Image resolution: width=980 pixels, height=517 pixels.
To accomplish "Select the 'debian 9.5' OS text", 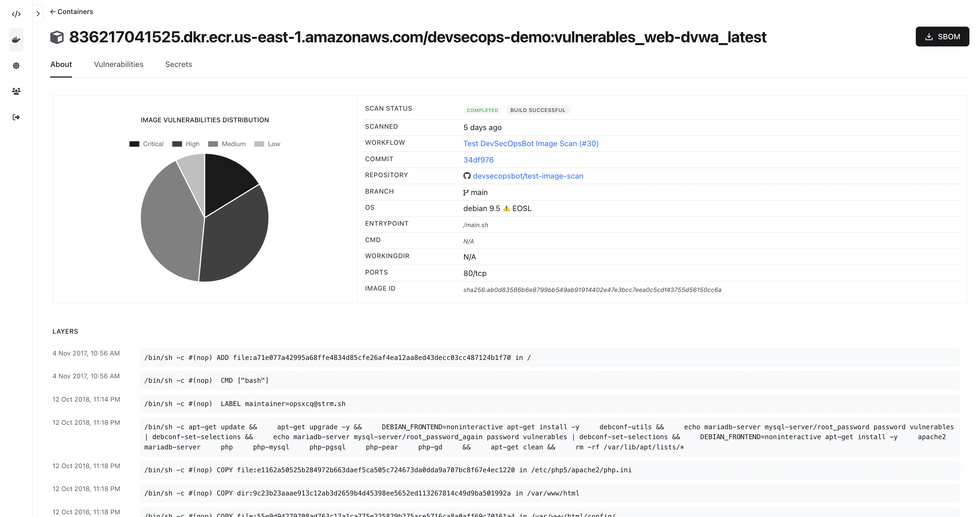I will (481, 209).
